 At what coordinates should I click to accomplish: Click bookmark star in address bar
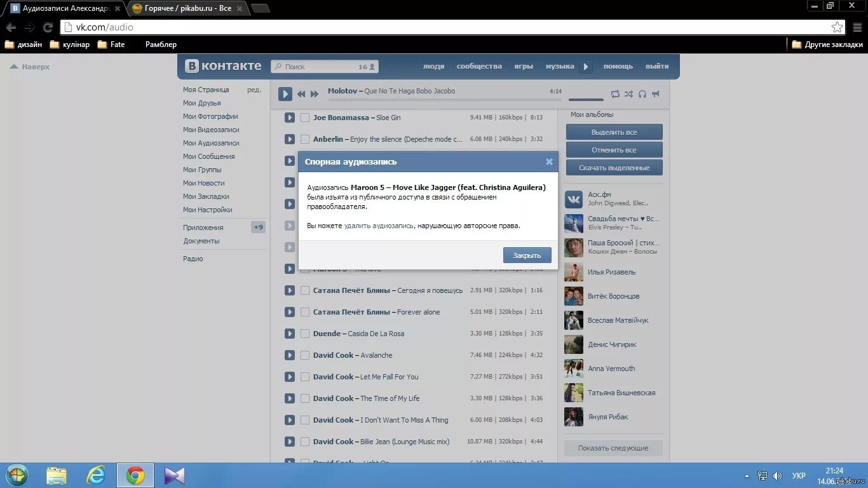tap(837, 27)
